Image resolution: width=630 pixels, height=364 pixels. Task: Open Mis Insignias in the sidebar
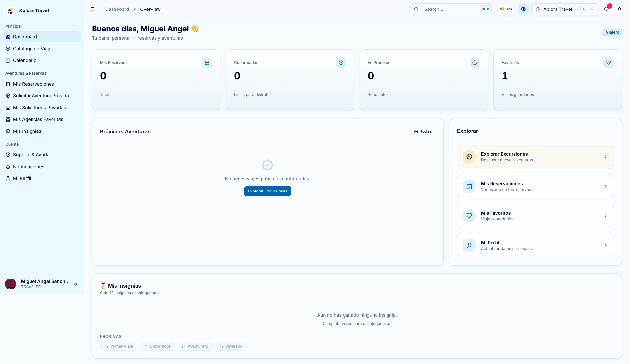42,131
